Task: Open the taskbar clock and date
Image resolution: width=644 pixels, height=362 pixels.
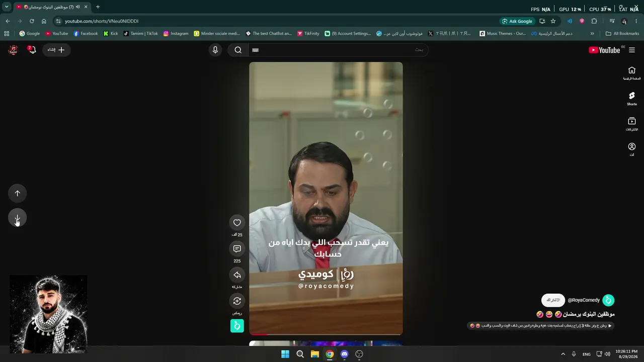Action: [626, 354]
